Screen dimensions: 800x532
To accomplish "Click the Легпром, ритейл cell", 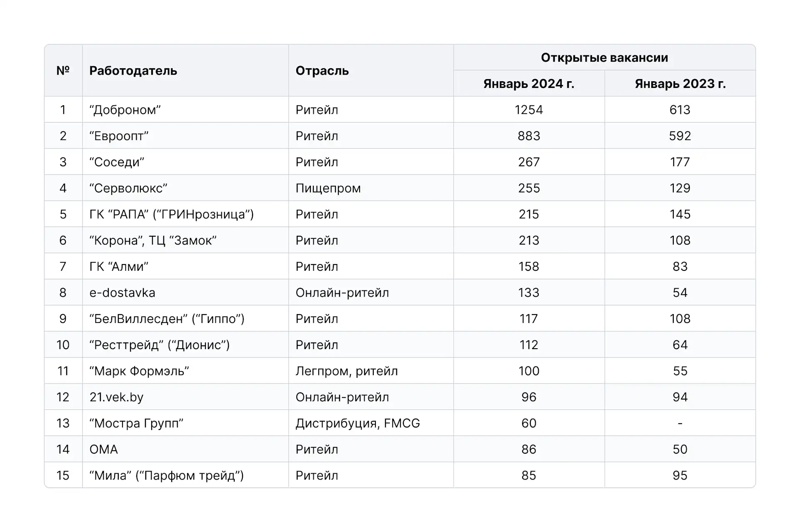I will point(346,371).
